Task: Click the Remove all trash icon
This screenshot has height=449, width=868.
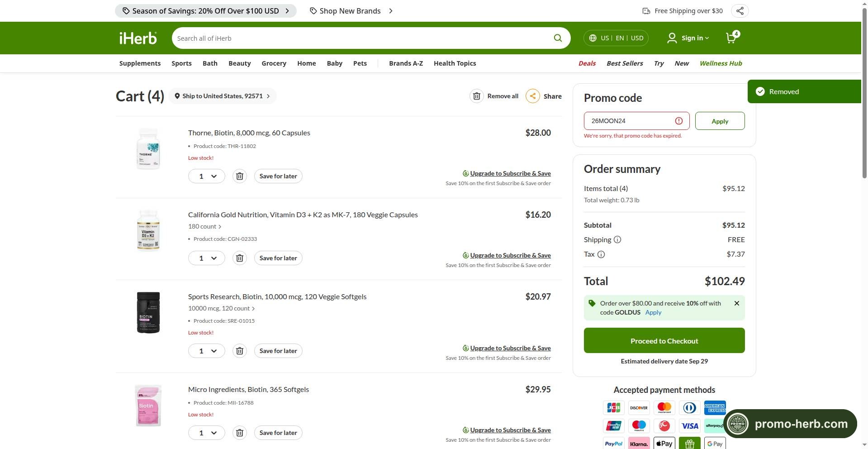Action: [x=476, y=96]
